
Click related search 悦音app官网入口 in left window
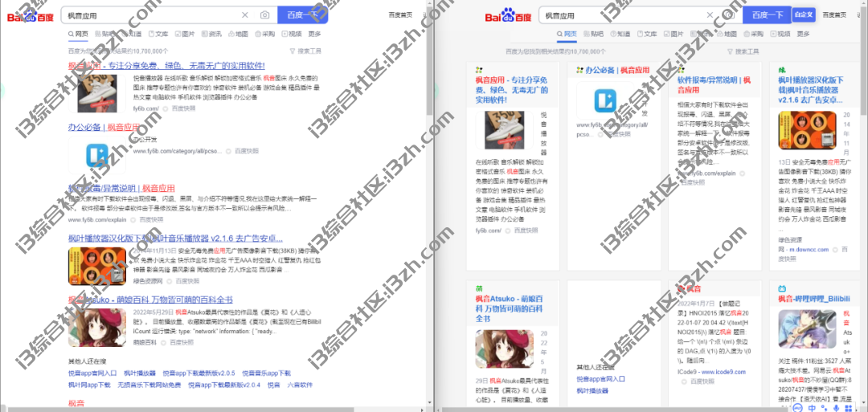tap(92, 373)
